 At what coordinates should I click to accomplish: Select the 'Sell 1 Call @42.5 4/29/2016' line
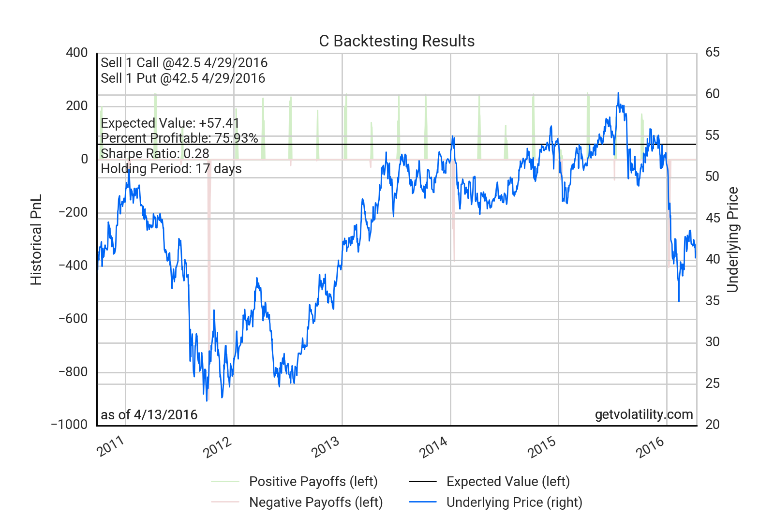coord(184,63)
